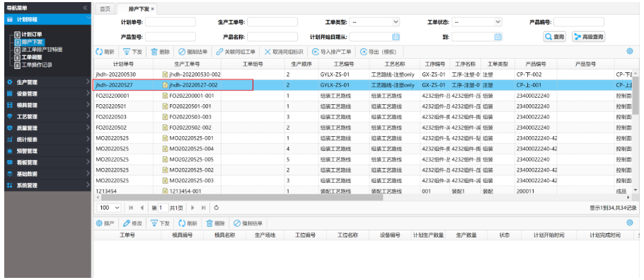Click the 工艺编号 column header
The width and height of the screenshot is (644, 280).
tap(343, 64)
